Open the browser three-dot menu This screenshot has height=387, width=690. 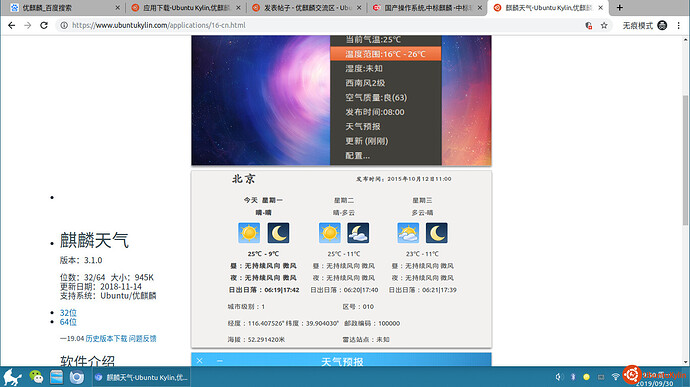[x=679, y=26]
